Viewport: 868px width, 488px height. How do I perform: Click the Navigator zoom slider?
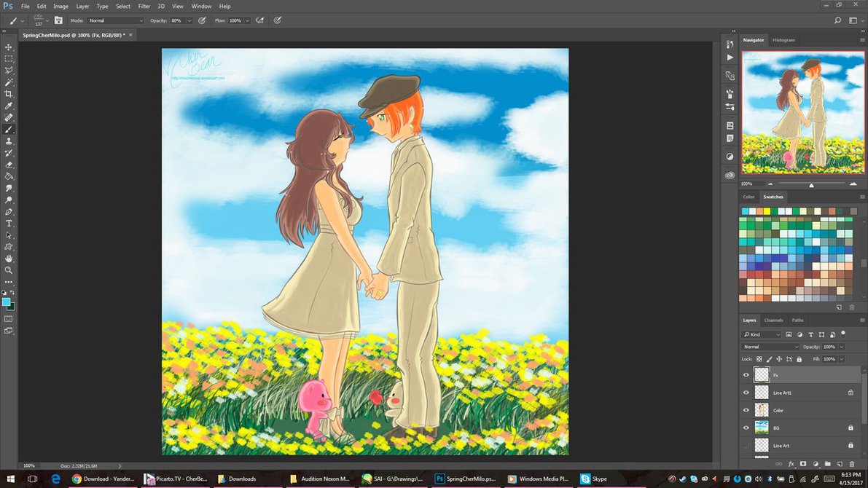(x=811, y=184)
